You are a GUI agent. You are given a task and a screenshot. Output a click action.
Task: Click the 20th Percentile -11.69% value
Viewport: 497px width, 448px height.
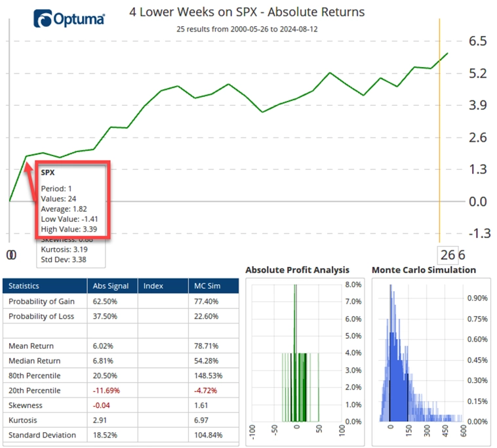[106, 390]
